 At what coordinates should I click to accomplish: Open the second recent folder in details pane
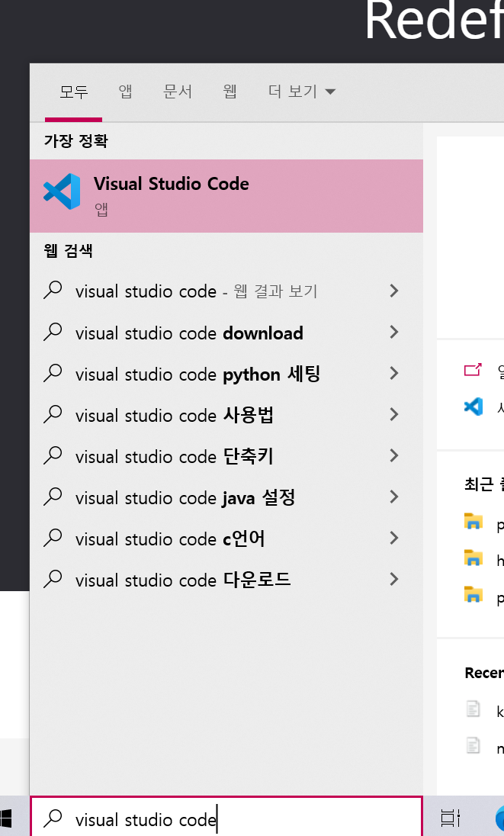pos(473,558)
